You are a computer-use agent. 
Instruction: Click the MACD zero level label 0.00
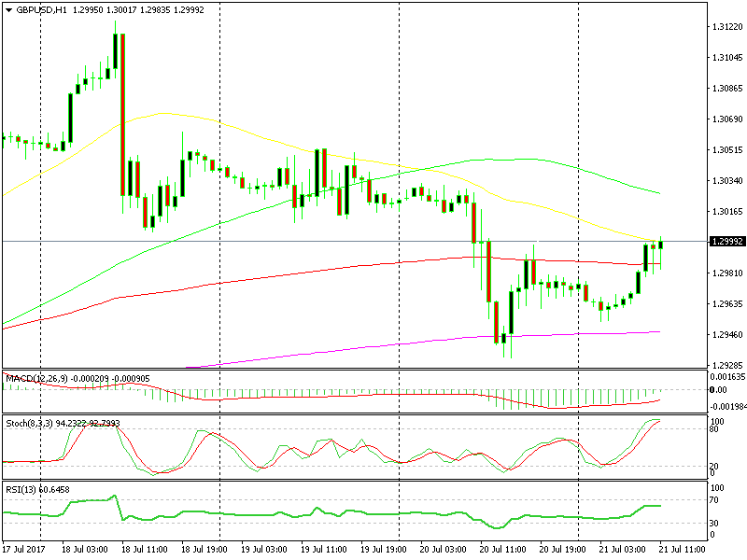point(718,390)
